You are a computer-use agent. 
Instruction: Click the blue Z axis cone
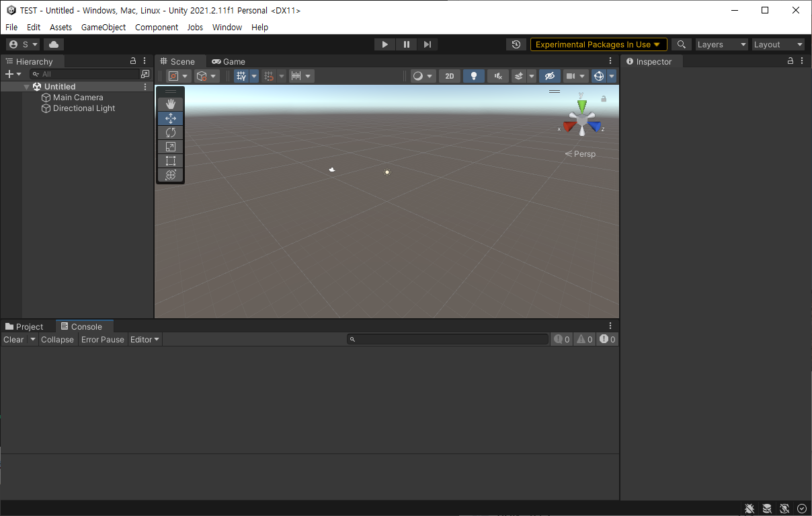tap(594, 126)
